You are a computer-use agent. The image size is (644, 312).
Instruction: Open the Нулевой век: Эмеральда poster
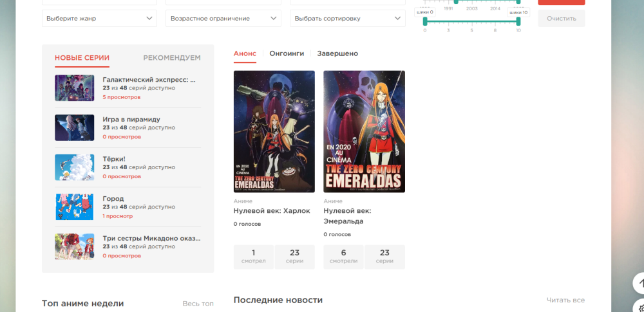click(x=364, y=131)
